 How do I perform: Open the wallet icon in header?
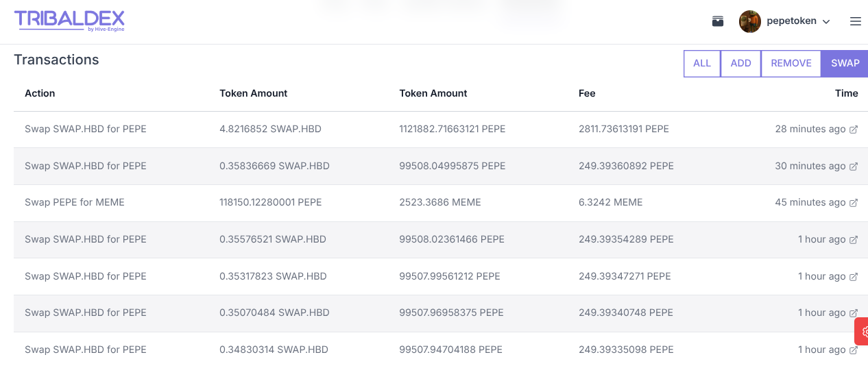point(718,21)
